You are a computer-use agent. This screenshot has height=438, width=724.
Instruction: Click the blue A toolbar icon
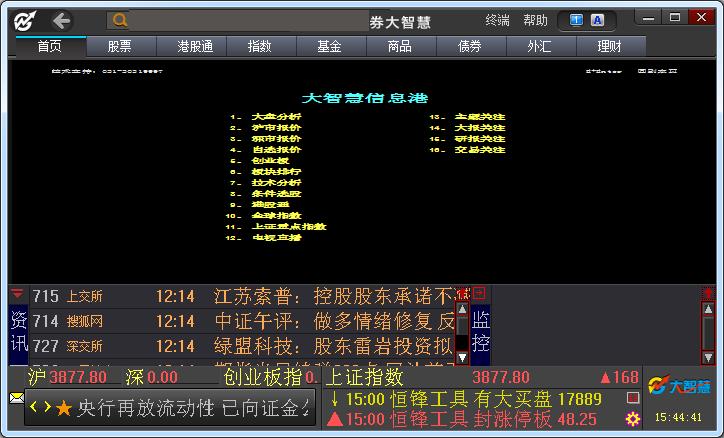pyautogui.click(x=597, y=20)
